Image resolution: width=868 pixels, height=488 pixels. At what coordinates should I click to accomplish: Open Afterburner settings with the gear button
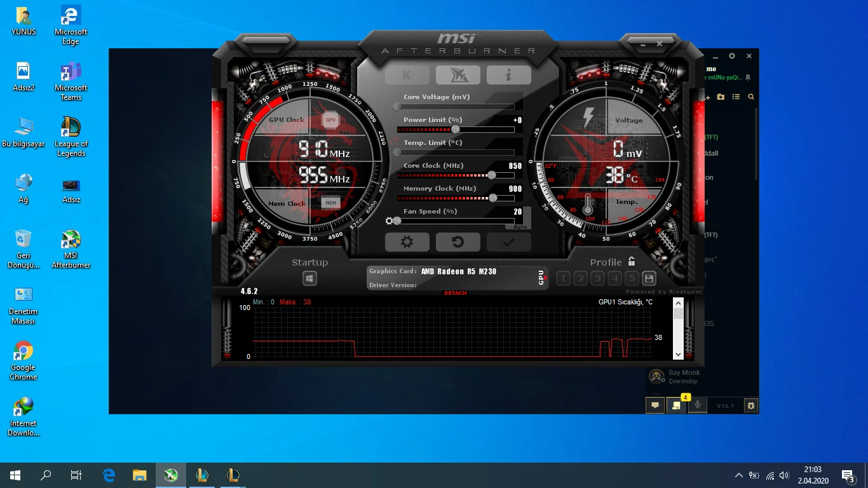[x=407, y=242]
